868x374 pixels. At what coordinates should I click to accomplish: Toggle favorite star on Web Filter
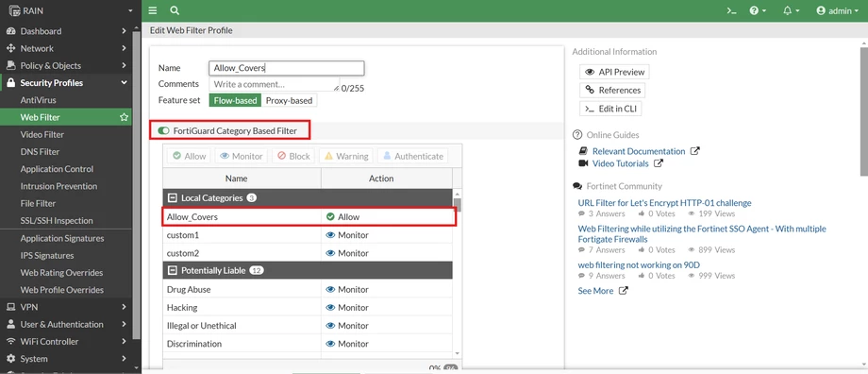[124, 117]
